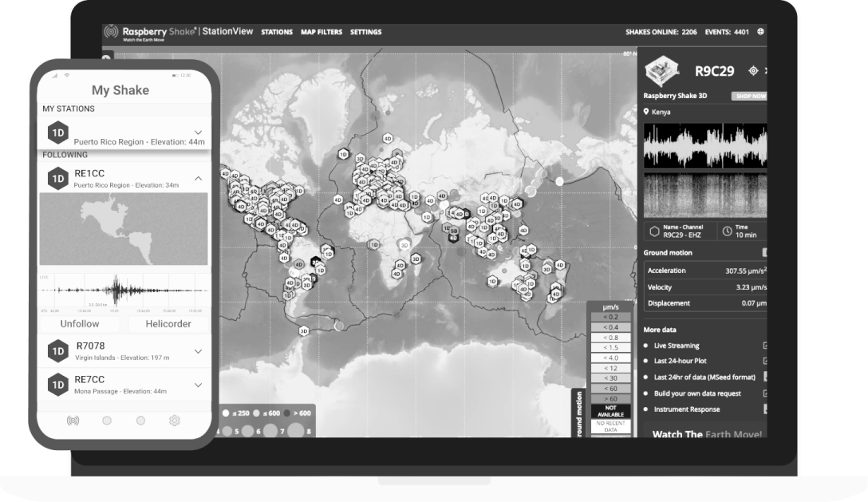Image resolution: width=868 pixels, height=502 pixels.
Task: Click the Acceleration 307.55 µm/s² value
Action: coord(746,271)
